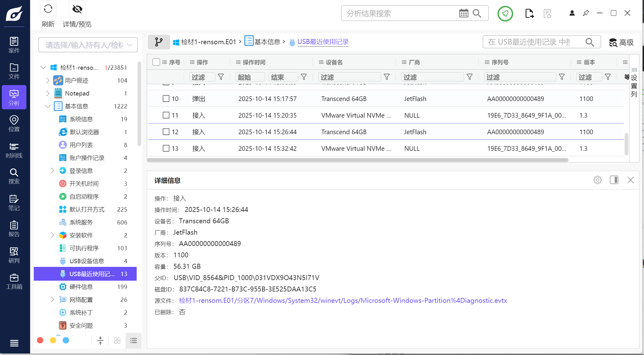Click 基本信息 in the breadcrumb
The width and height of the screenshot is (644, 355).
[x=267, y=42]
